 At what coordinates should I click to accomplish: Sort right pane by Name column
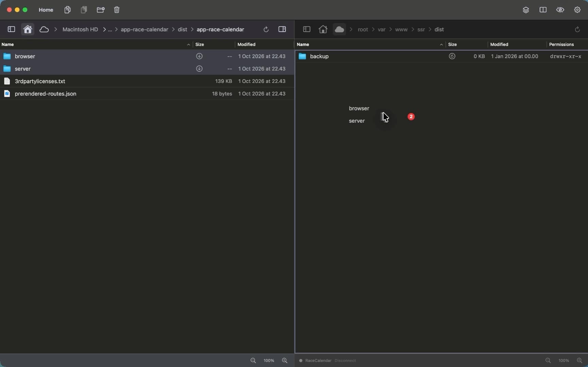click(x=370, y=45)
